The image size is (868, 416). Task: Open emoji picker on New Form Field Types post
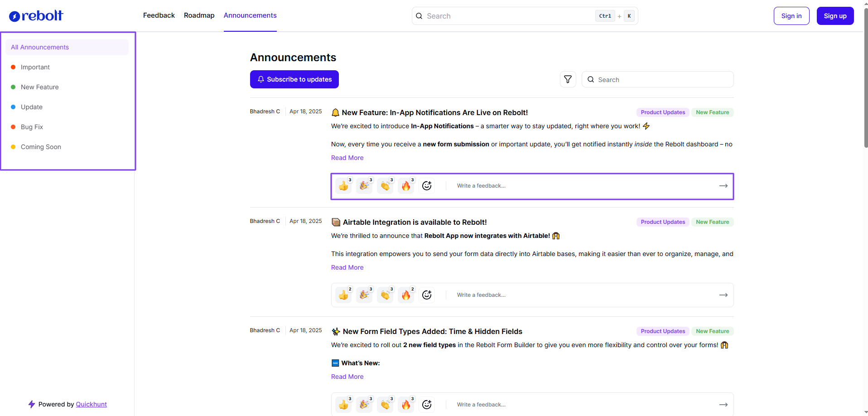point(427,404)
